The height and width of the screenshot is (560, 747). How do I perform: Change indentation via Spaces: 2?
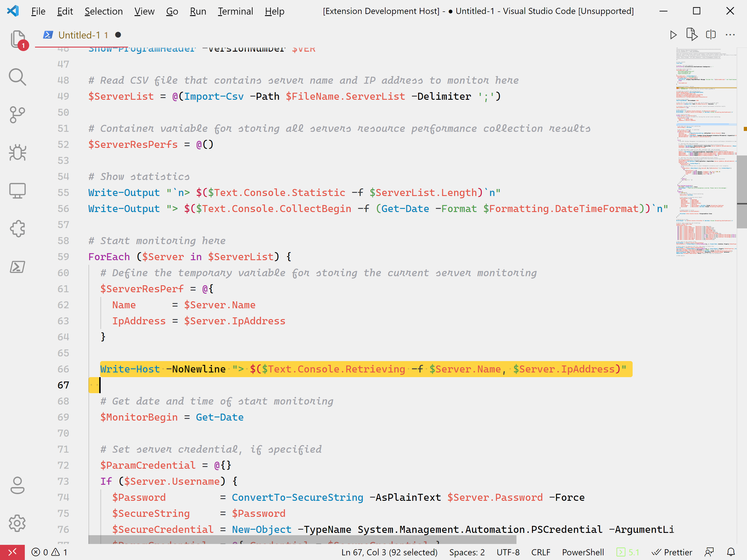pyautogui.click(x=467, y=552)
